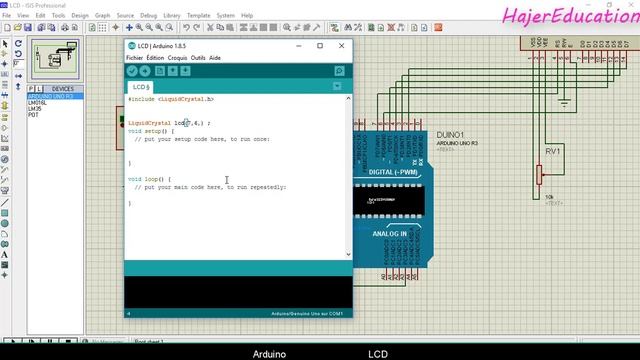Click the DUINO1 Arduino board component in schematic
The image size is (640, 360).
392,200
